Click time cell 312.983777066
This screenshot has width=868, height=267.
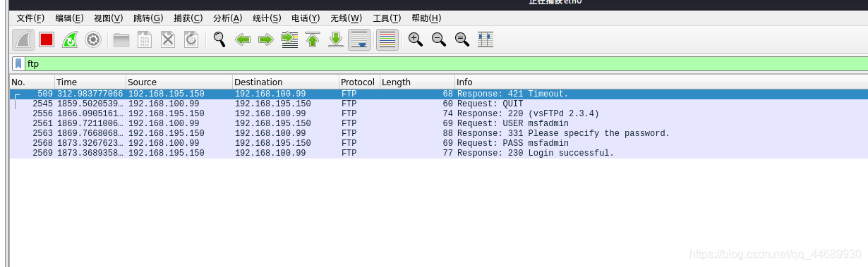tap(90, 94)
